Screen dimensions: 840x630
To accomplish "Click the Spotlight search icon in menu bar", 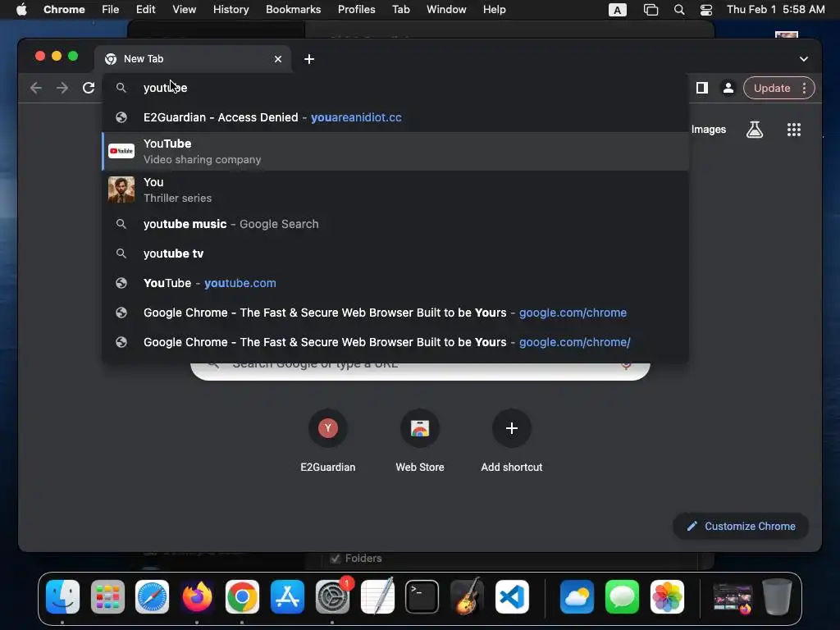I will pos(678,10).
